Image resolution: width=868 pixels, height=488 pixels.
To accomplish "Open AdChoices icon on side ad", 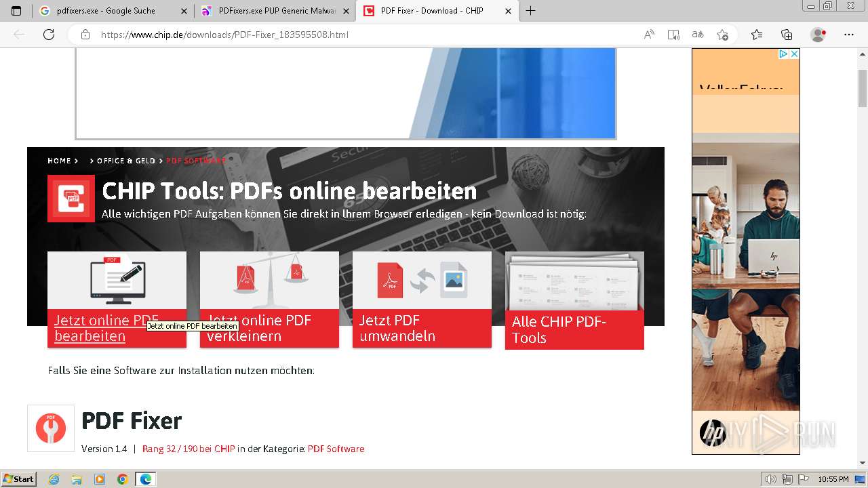I will 783,54.
